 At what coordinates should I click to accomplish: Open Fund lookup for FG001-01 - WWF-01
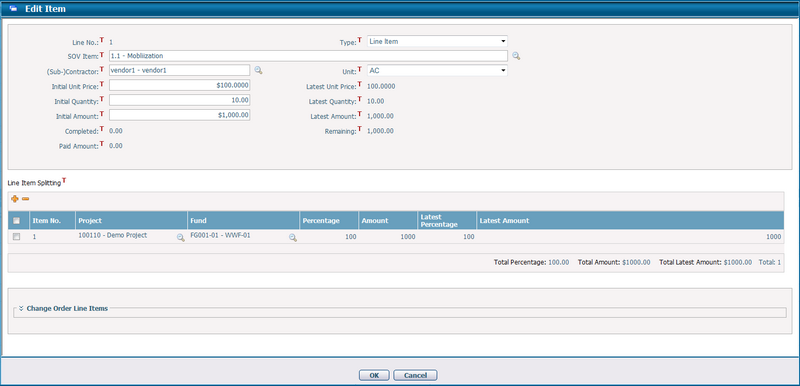click(x=293, y=238)
